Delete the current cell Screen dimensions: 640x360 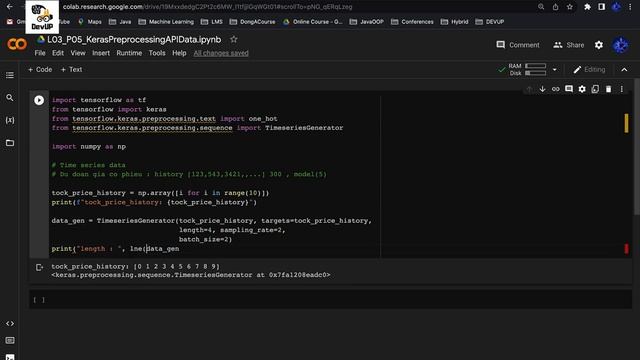609,89
